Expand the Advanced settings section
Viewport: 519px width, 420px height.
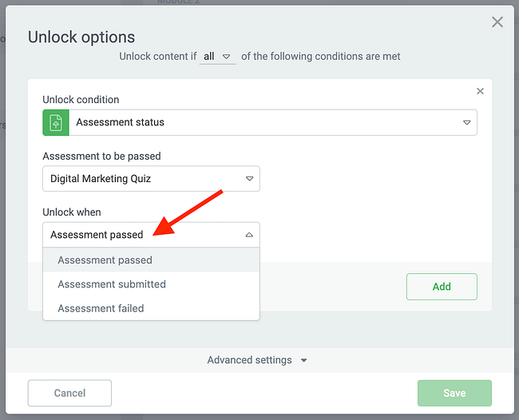(250, 360)
